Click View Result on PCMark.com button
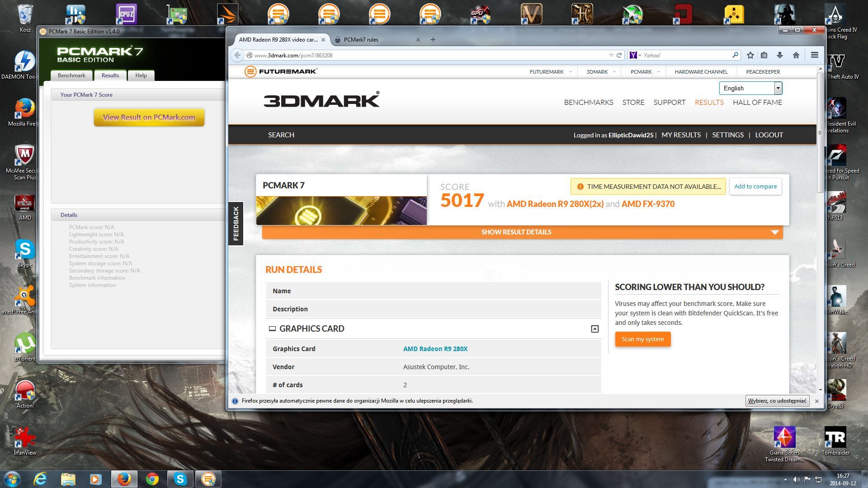Viewport: 868px width, 488px height. click(149, 117)
